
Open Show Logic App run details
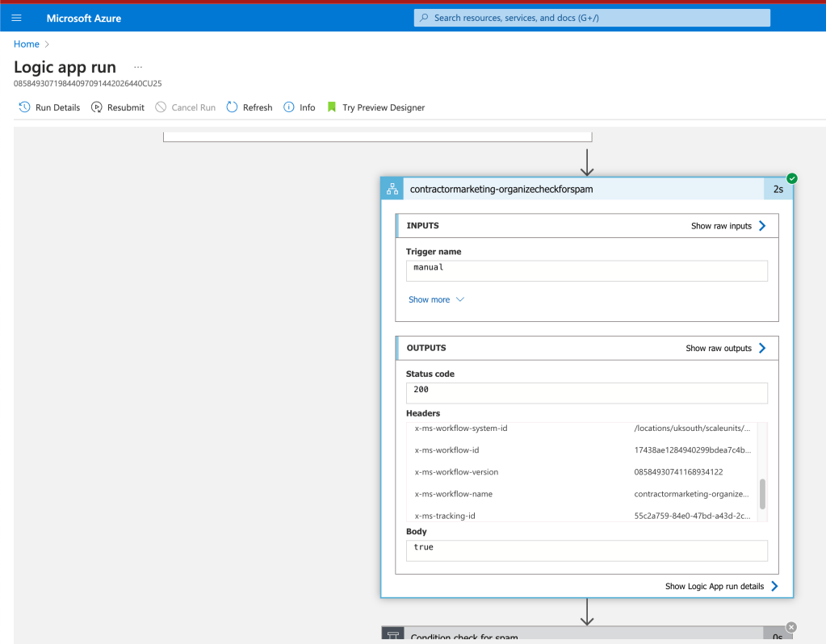(715, 586)
